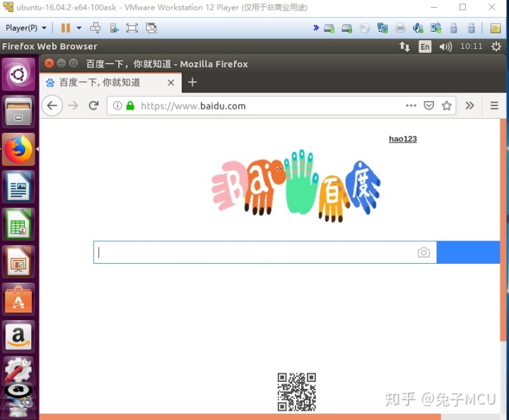The height and width of the screenshot is (420, 509).
Task: Click the CD/DVD drive device icon
Action: click(x=365, y=28)
